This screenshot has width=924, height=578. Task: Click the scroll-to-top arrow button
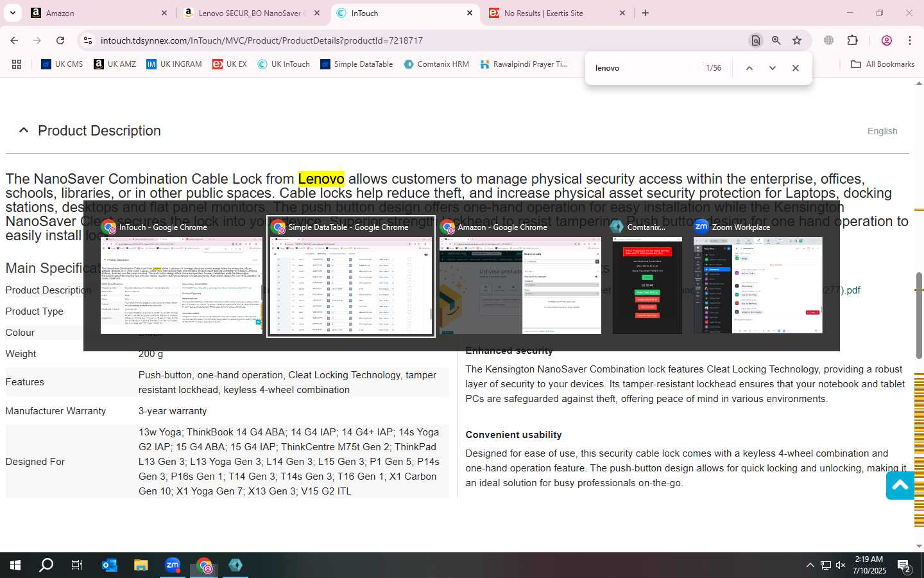pos(900,486)
